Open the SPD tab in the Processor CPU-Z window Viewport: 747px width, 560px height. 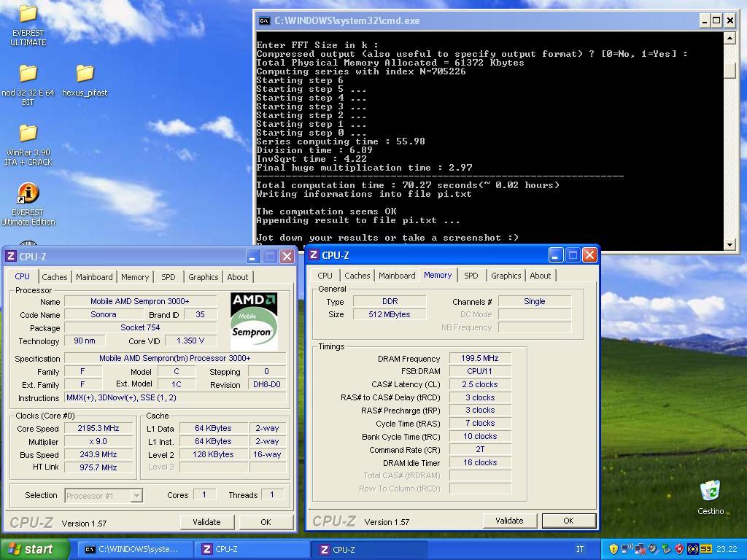pos(169,277)
